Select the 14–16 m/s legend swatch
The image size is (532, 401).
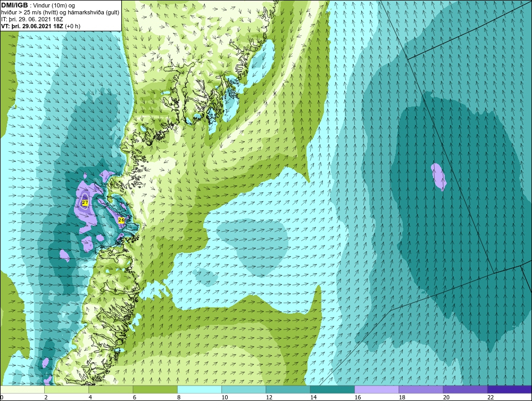332,389
